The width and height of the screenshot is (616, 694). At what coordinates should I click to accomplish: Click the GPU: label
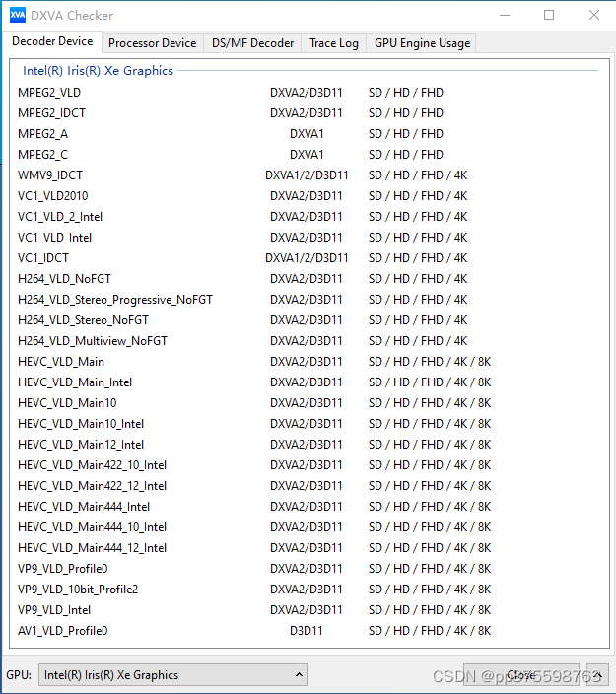[x=19, y=675]
